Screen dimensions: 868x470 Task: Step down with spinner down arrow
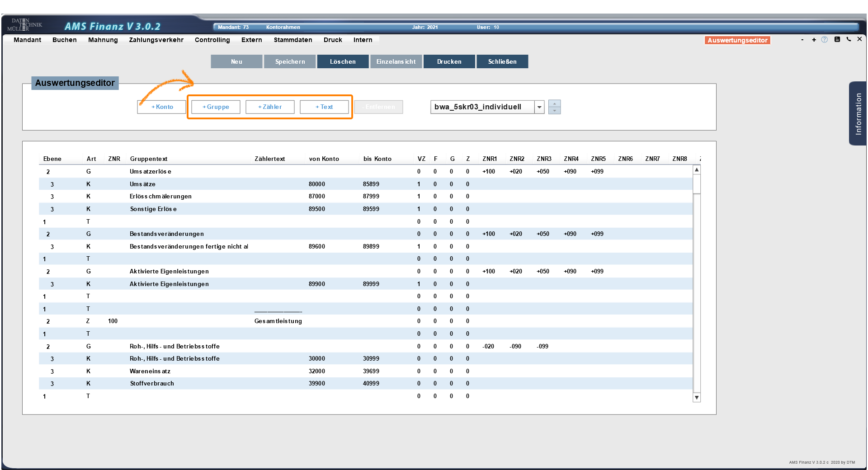click(x=554, y=111)
